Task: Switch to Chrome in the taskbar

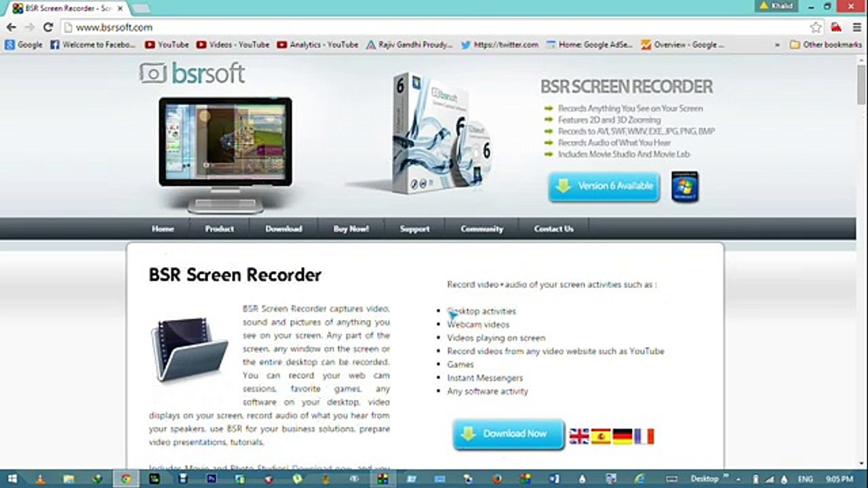Action: pyautogui.click(x=125, y=479)
